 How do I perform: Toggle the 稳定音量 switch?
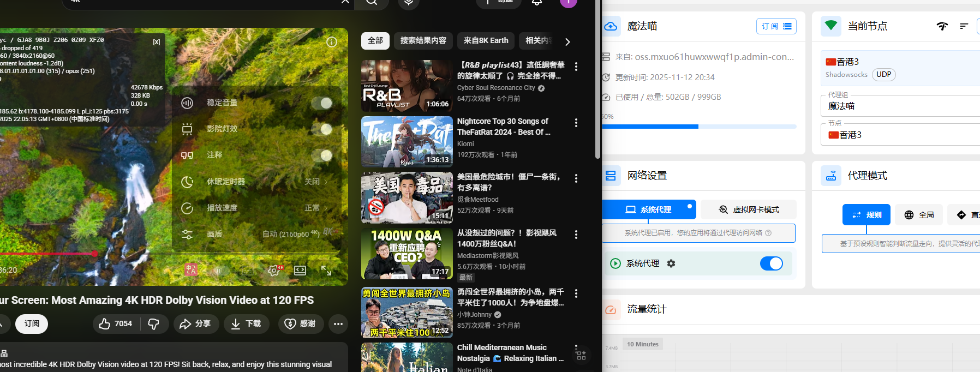321,103
